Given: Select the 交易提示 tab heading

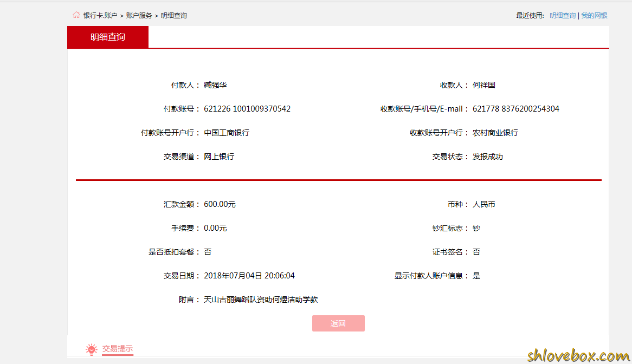Looking at the screenshot, I should click(117, 349).
